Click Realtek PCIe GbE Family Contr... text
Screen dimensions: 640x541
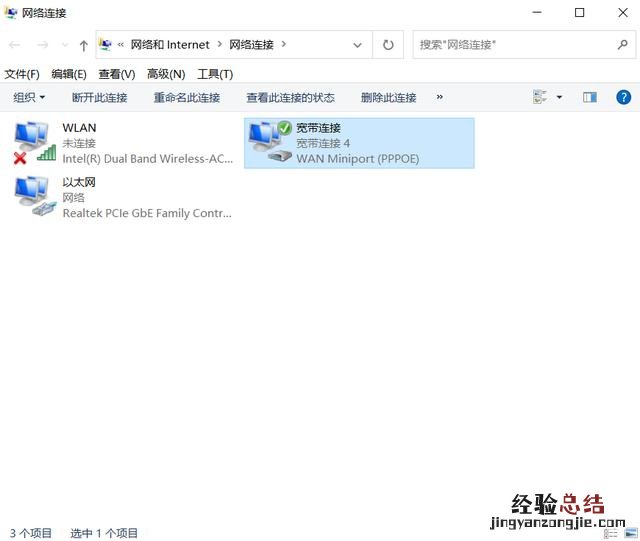147,213
